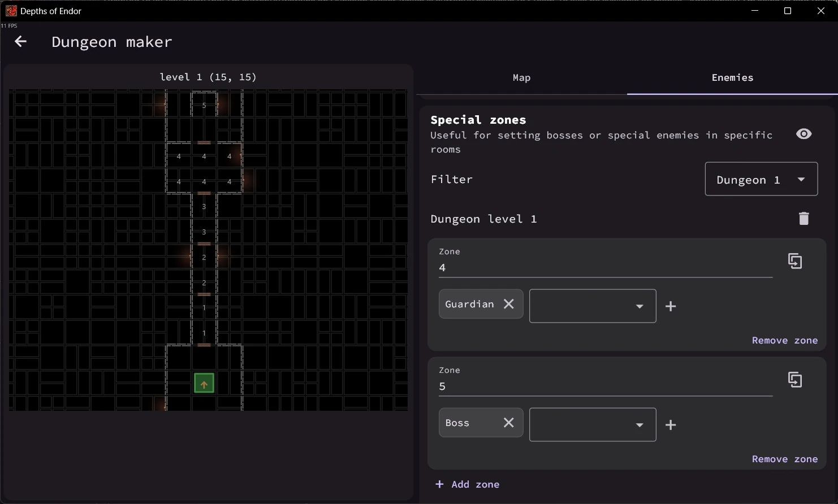Click Remove zone for zone 5

[785, 459]
